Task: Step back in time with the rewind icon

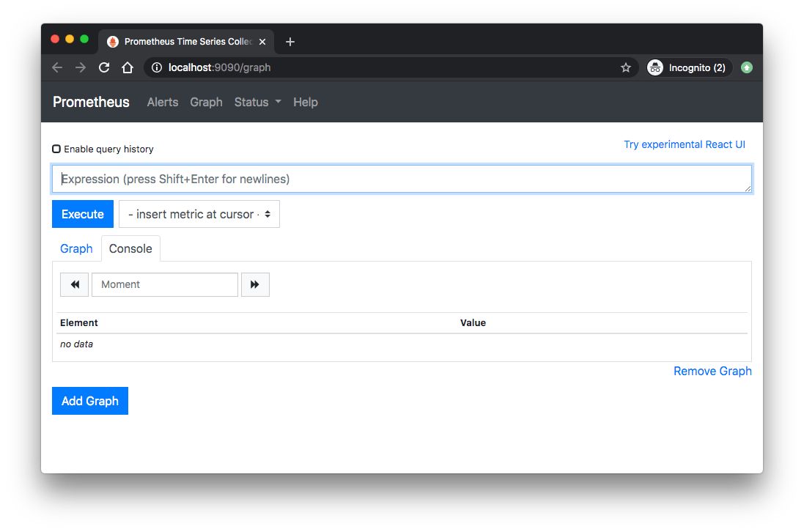Action: click(74, 284)
